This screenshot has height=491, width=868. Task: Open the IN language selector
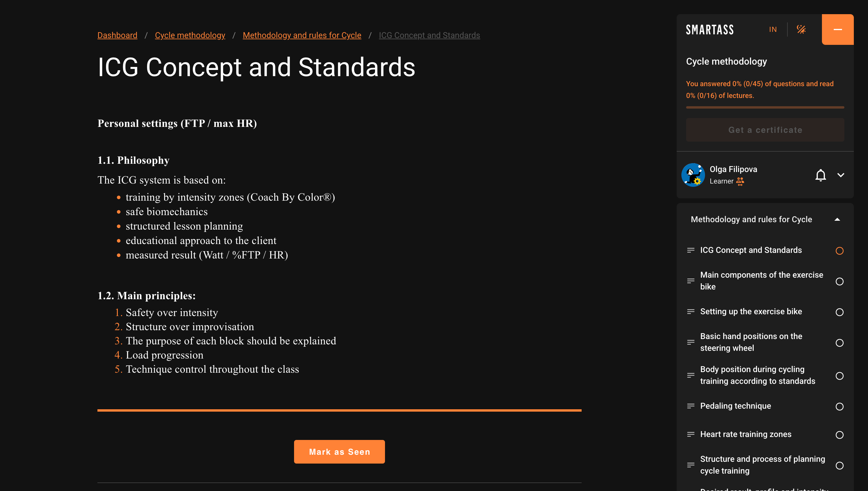(x=773, y=29)
